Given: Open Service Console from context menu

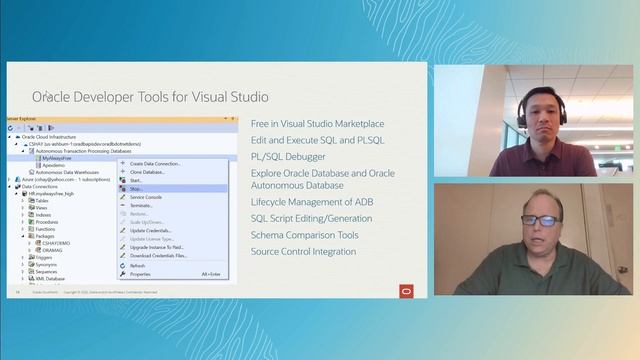Looking at the screenshot, I should tap(173, 197).
